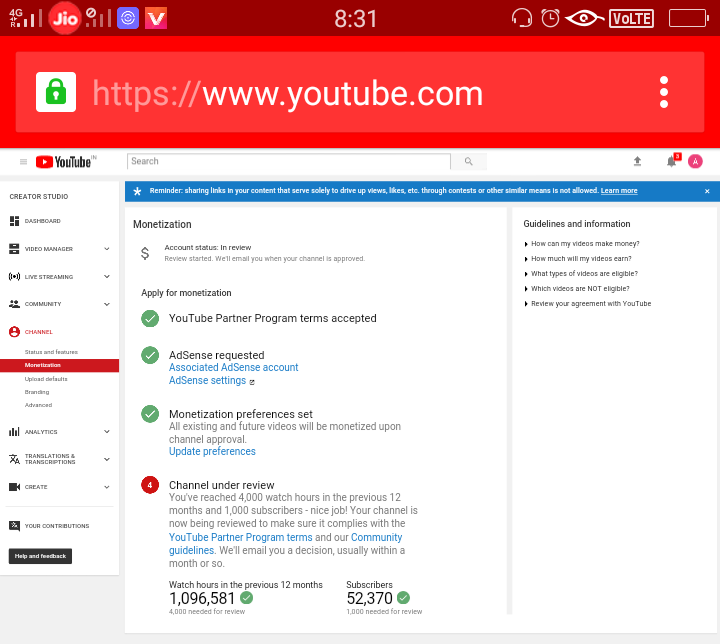Screen dimensions: 720x644
Task: Click the check next to watch hours count
Action: [247, 598]
